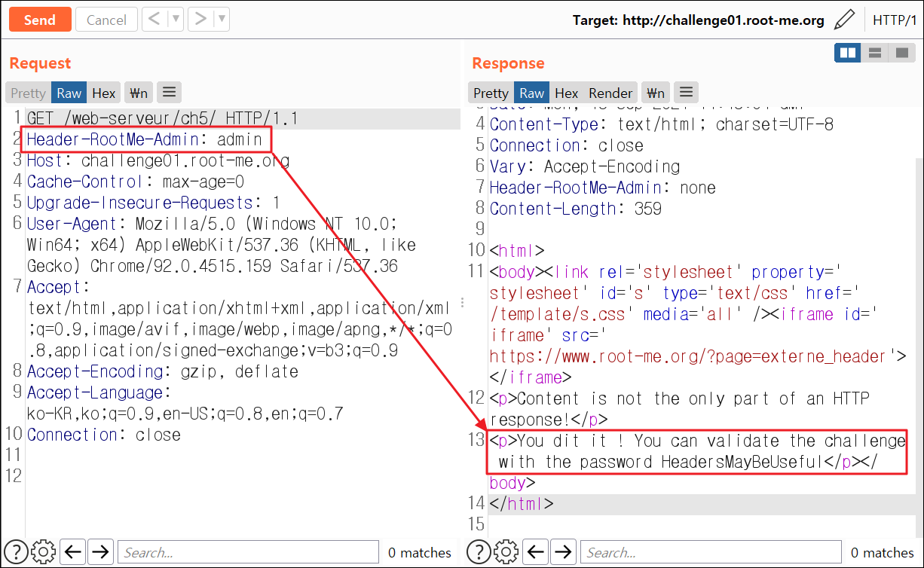Viewport: 924px width, 568px height.
Task: Open Response search help icon
Action: tap(480, 552)
